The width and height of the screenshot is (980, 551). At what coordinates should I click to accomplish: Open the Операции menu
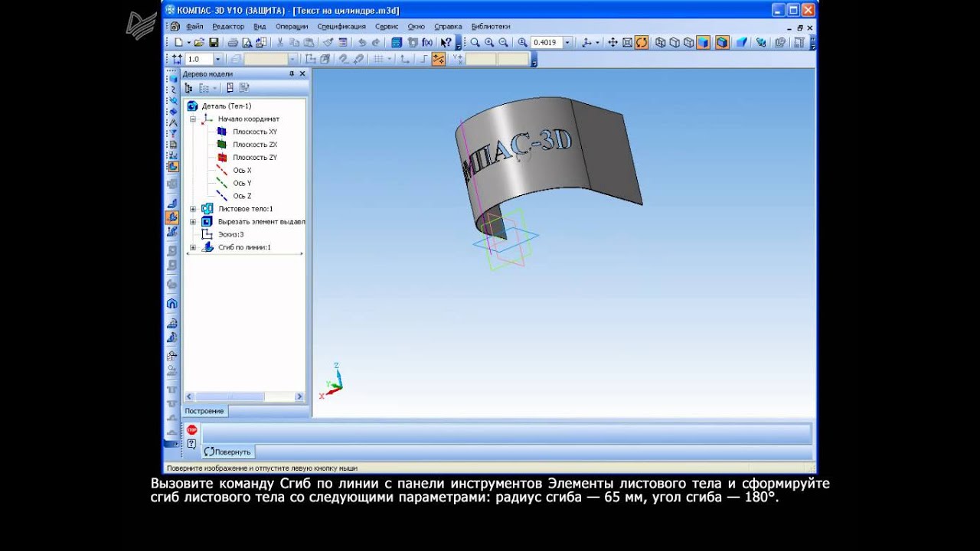tap(292, 26)
